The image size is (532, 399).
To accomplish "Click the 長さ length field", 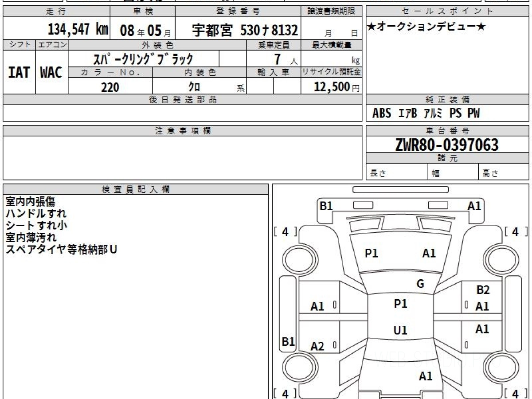I will point(397,172).
